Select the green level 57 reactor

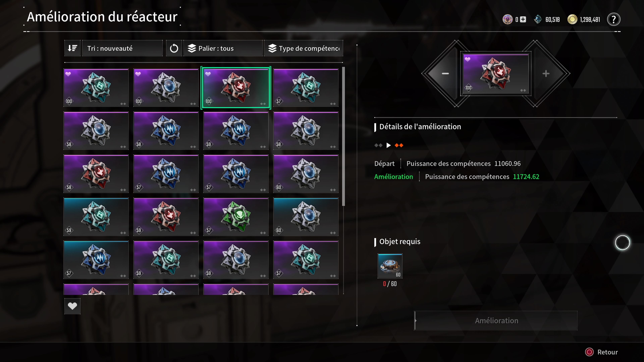236,217
